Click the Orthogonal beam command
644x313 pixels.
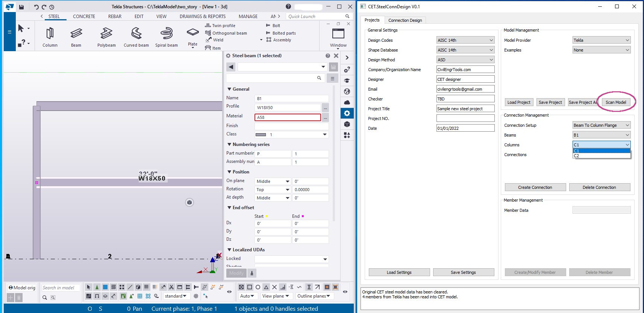(x=226, y=33)
